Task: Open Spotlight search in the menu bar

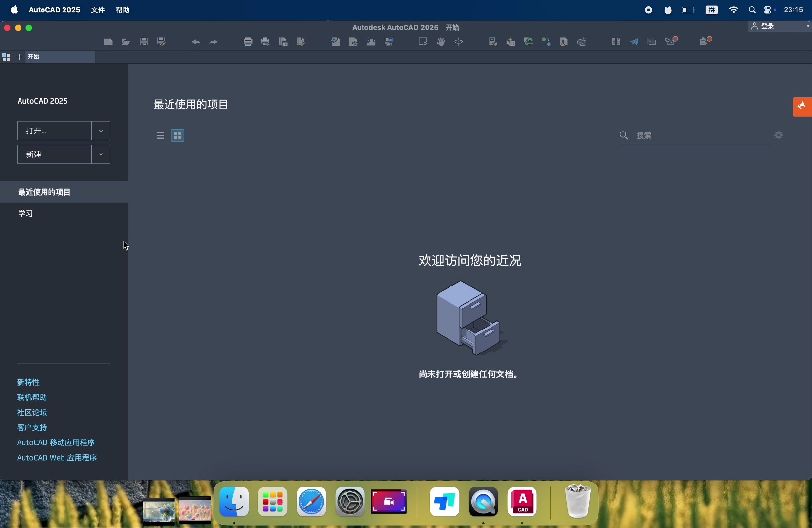Action: 753,10
